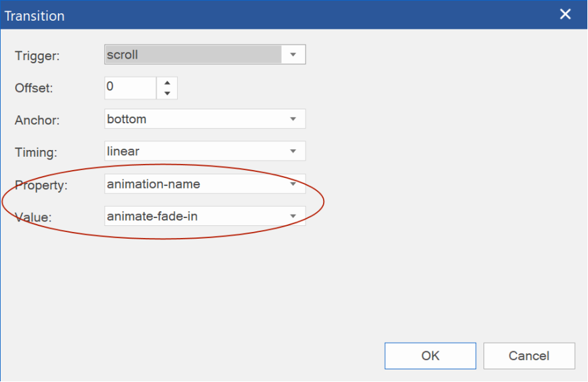Screen dimensions: 588x382
Task: Open the Value dropdown arrow
Action: [293, 216]
